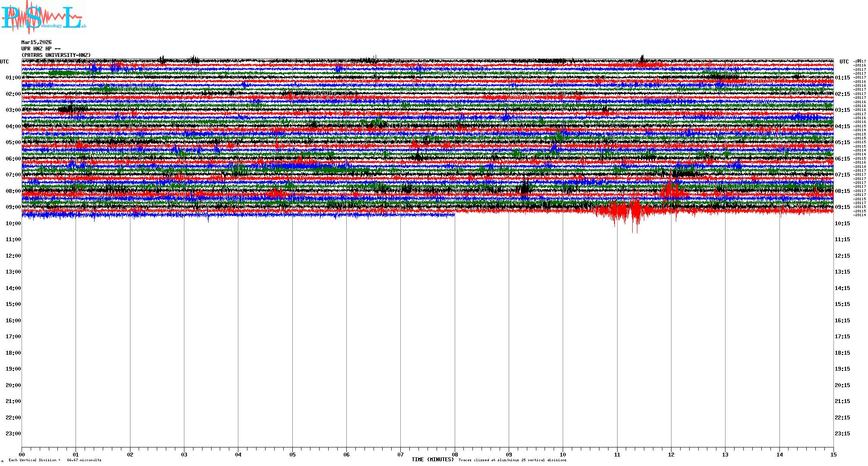This screenshot has width=868, height=466.
Task: Click the (PATRAS UNIVERSITY-HNZ) title text
Action: (56, 55)
